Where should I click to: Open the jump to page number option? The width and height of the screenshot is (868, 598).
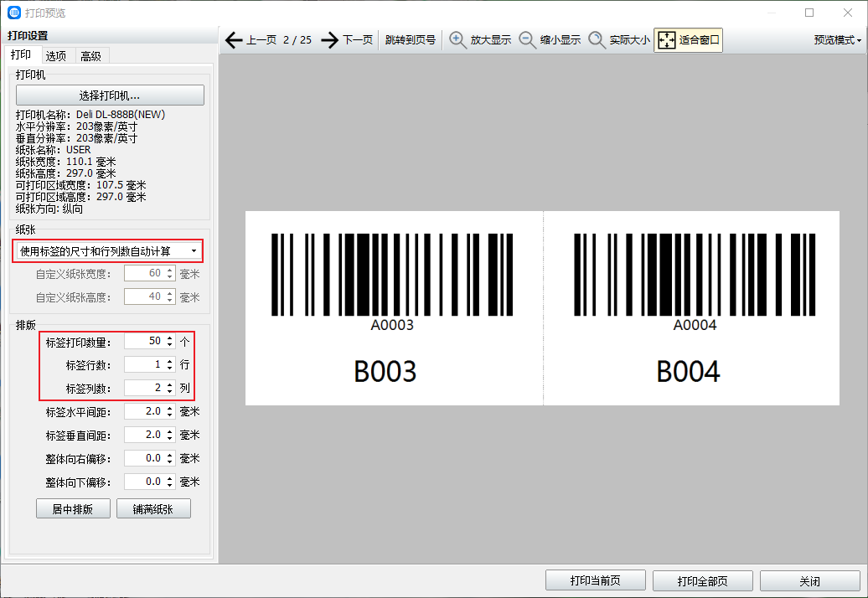click(411, 40)
